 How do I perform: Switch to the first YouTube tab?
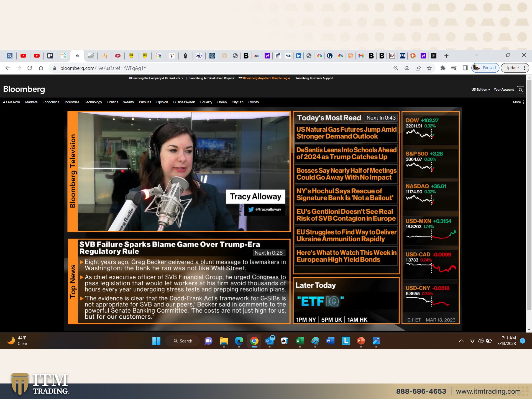(23, 56)
